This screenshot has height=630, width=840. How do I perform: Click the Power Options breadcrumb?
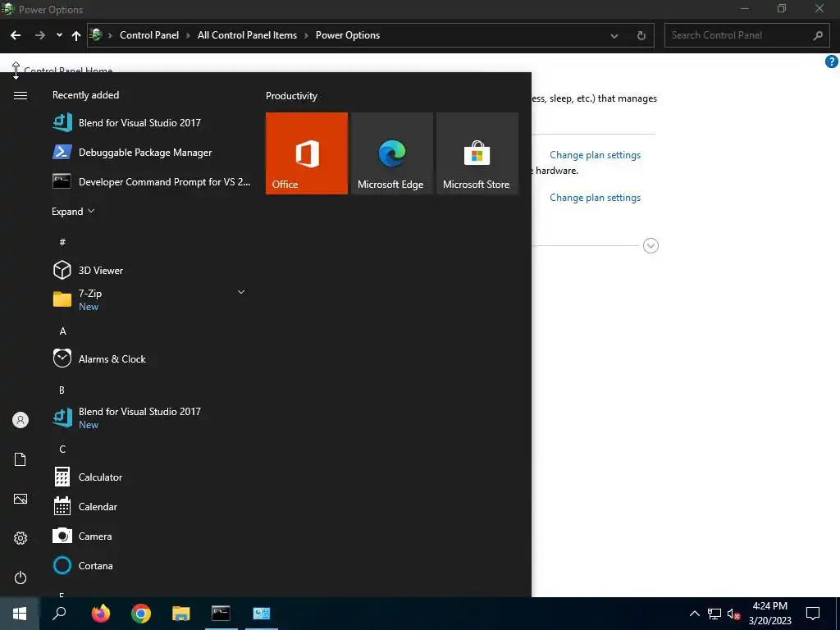click(x=348, y=35)
